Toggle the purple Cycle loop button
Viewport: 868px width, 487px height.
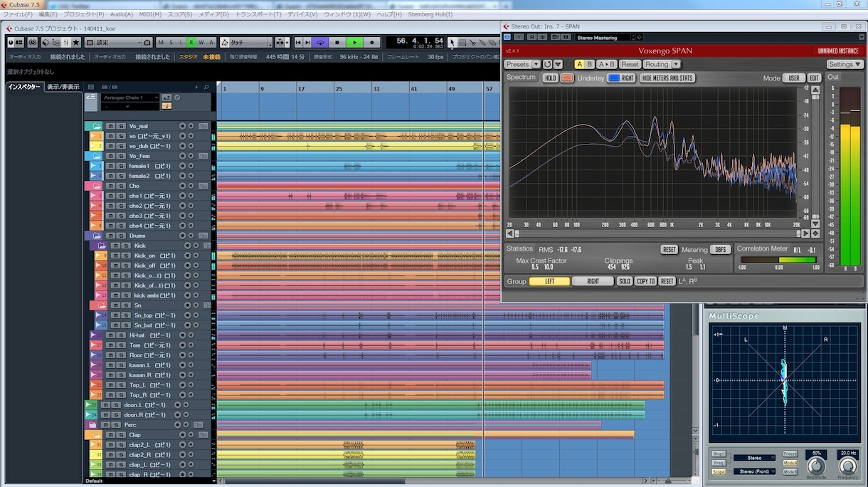[320, 43]
